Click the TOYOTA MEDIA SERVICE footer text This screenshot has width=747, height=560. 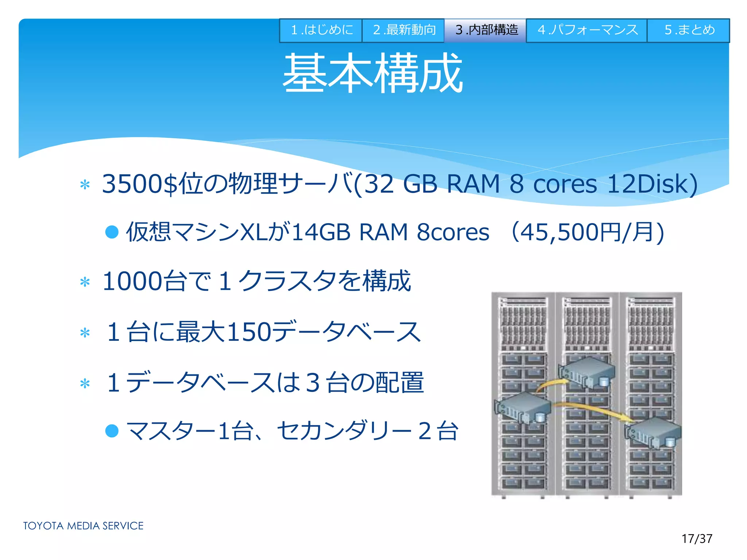tap(83, 526)
